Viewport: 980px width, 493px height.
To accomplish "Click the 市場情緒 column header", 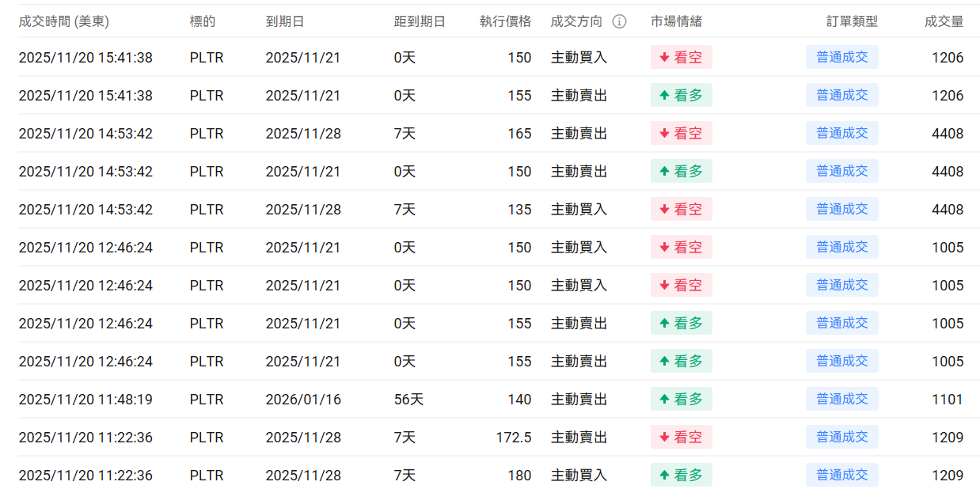I will click(x=676, y=21).
